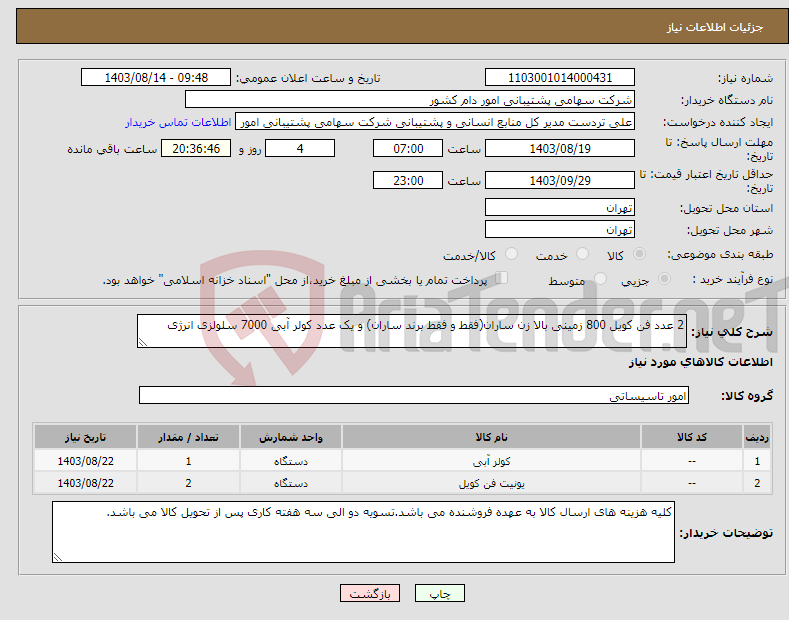
Task: Click the resize handle of buyer notes textarea
Action: (x=58, y=557)
